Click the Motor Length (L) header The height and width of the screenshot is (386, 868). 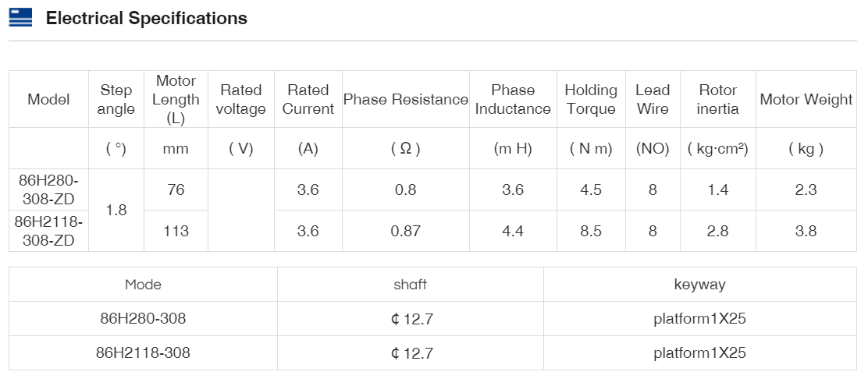[176, 100]
